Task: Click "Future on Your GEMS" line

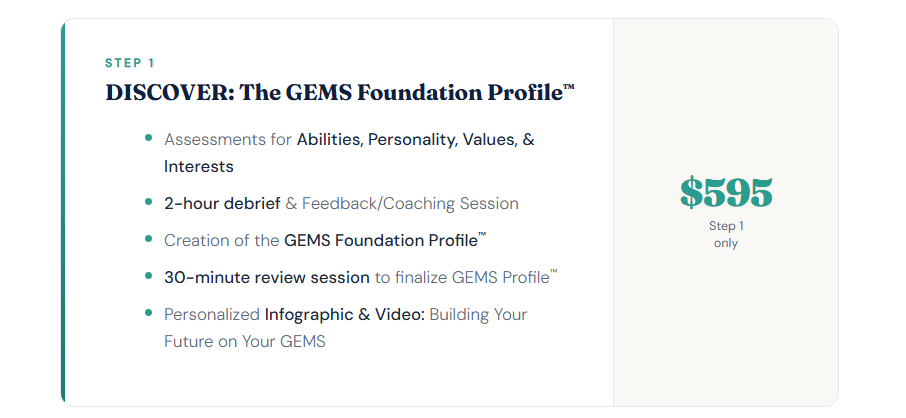Action: click(244, 341)
